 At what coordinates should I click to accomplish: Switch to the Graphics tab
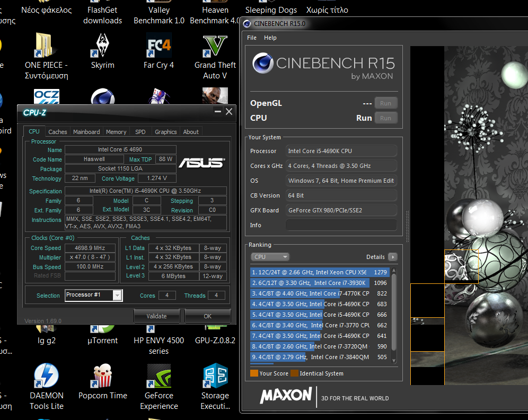click(x=166, y=132)
